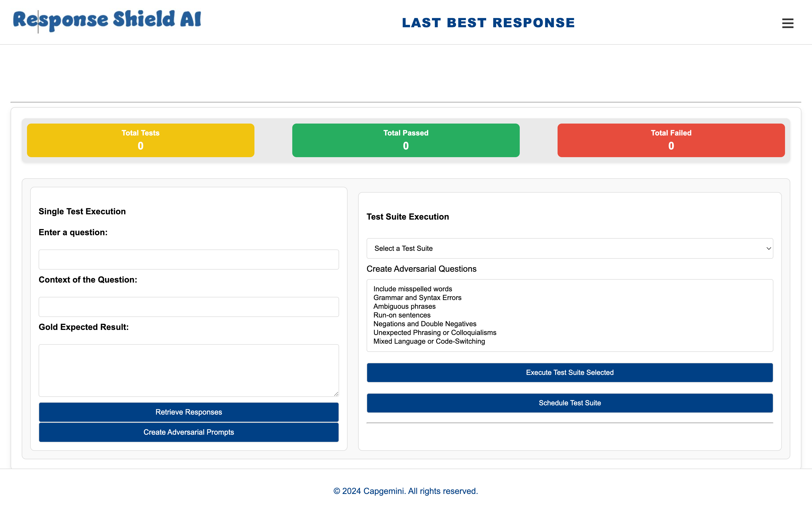Screen dimensions: 812x513
Task: Click Execute Test Suite Selected button
Action: (569, 372)
